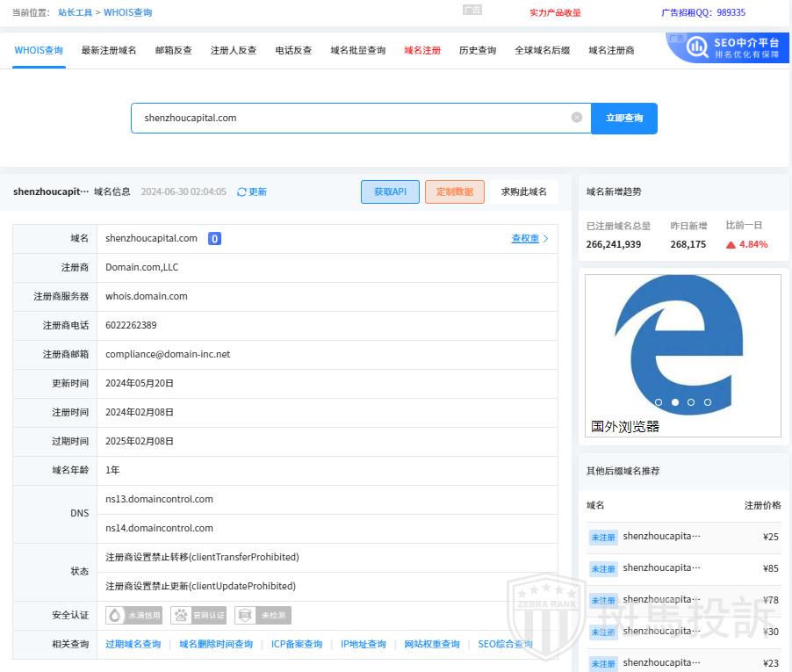Open the SEO中介平台 banner
Screen dimensions: 792x672
click(727, 47)
